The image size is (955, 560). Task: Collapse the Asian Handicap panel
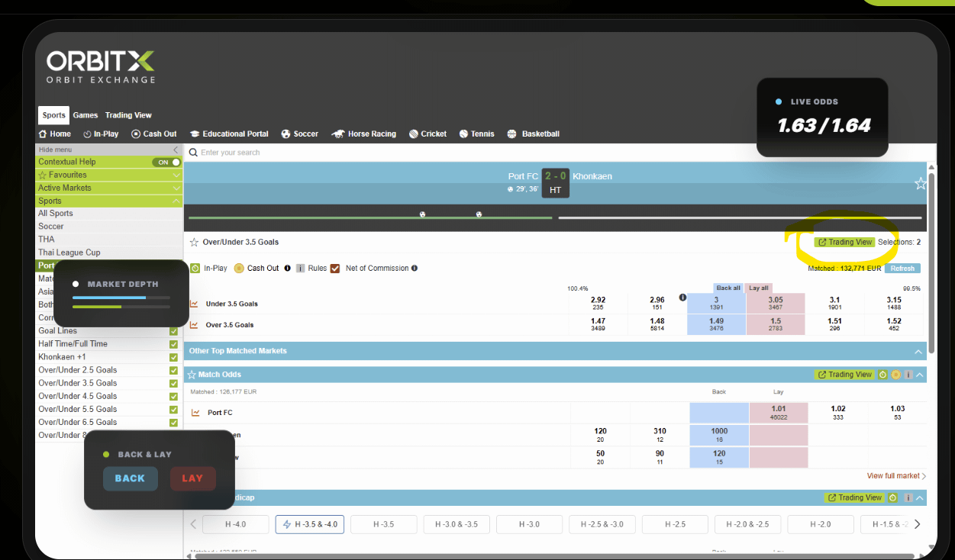[x=920, y=497]
